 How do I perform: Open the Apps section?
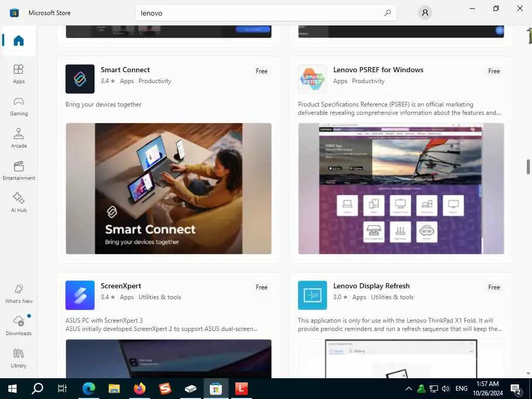point(19,74)
